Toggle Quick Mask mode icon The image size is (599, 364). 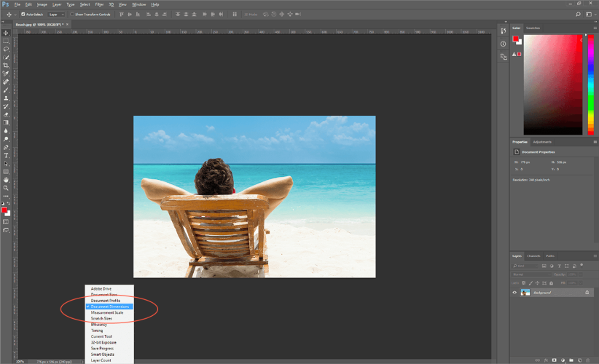click(x=6, y=222)
